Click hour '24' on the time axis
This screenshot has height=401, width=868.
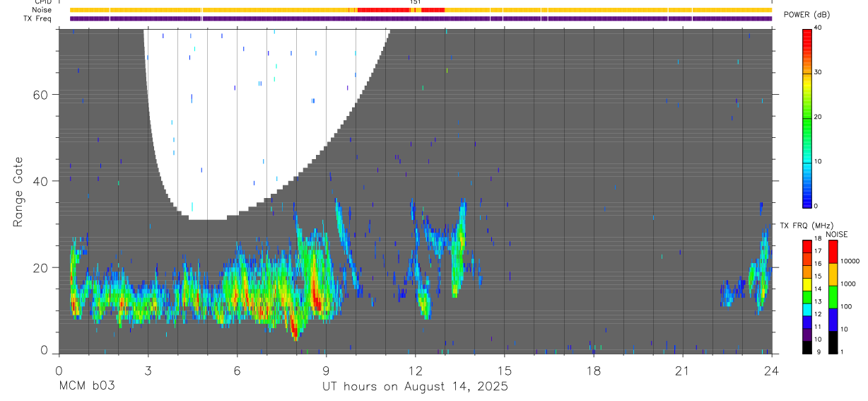tap(772, 370)
